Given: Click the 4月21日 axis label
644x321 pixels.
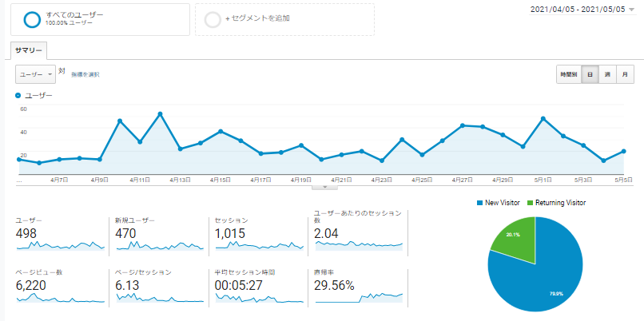Looking at the screenshot, I should point(341,180).
